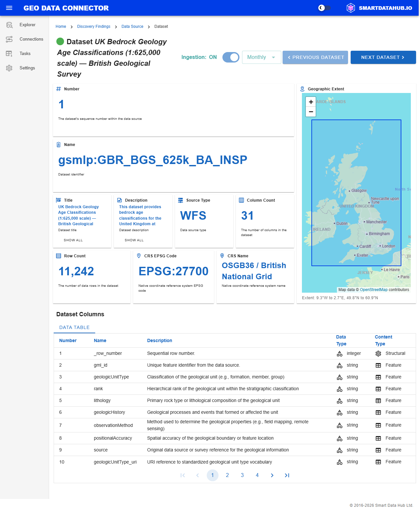This screenshot has height=512, width=420.
Task: Sort by Data Type column header
Action: (341, 340)
